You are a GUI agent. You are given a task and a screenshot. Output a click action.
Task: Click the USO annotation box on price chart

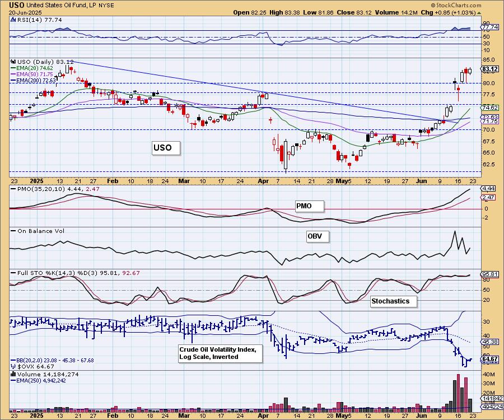coord(166,148)
